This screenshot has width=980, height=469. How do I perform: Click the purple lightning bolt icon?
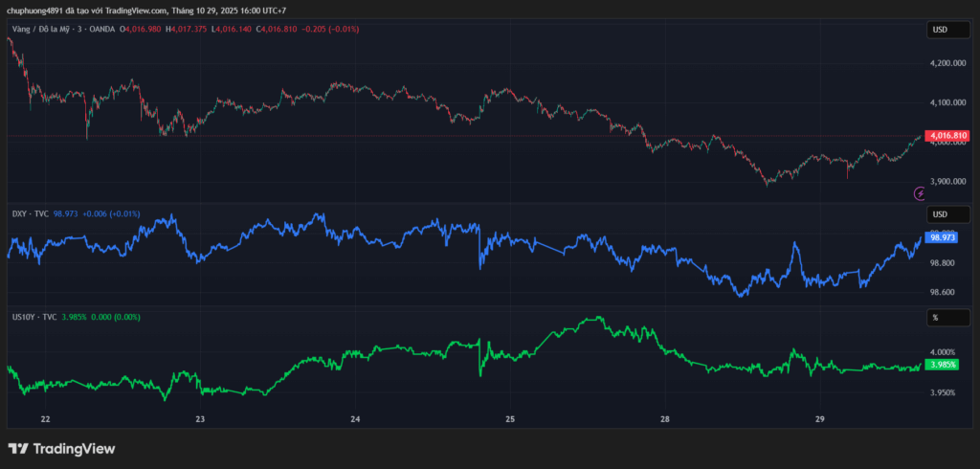click(x=921, y=193)
